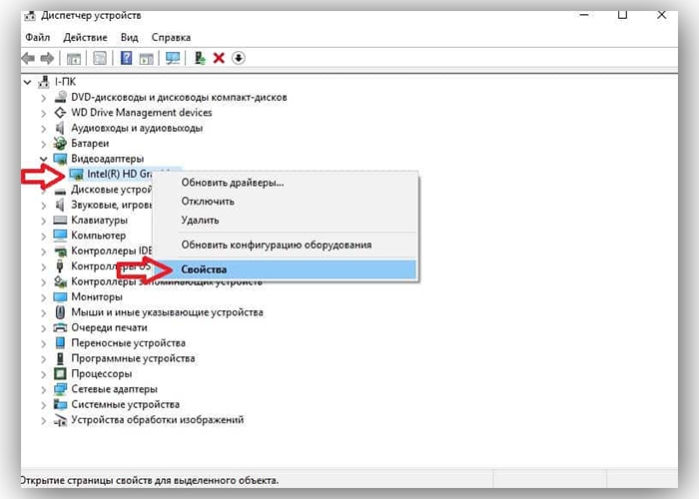Screen dimensions: 699x499
Task: Click the red X uninstall device toolbar icon
Action: [219, 58]
